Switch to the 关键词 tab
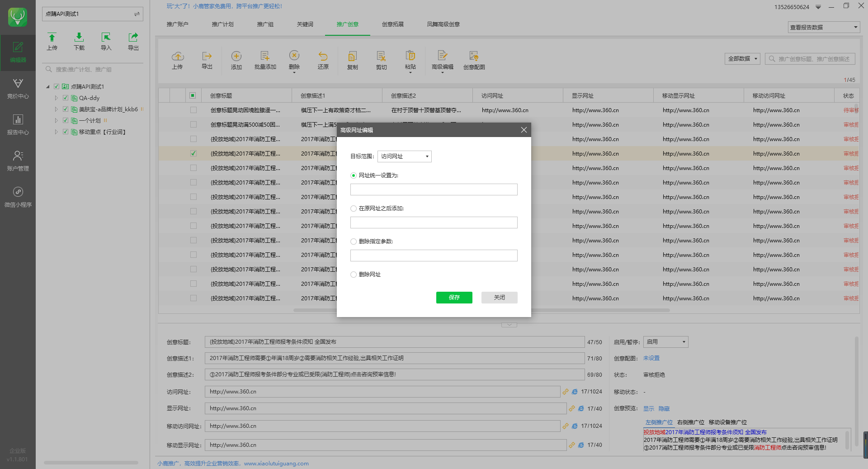Viewport: 868px width, 469px height. click(305, 24)
